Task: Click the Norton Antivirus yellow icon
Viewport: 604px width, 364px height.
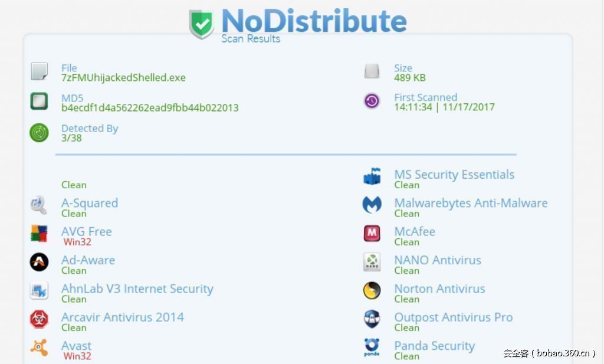Action: coord(372,291)
